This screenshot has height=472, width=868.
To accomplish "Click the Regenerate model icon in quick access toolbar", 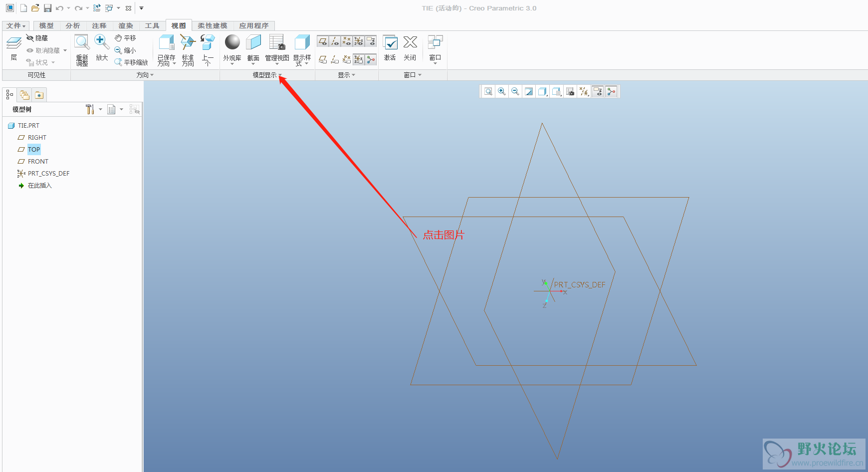I will (97, 8).
